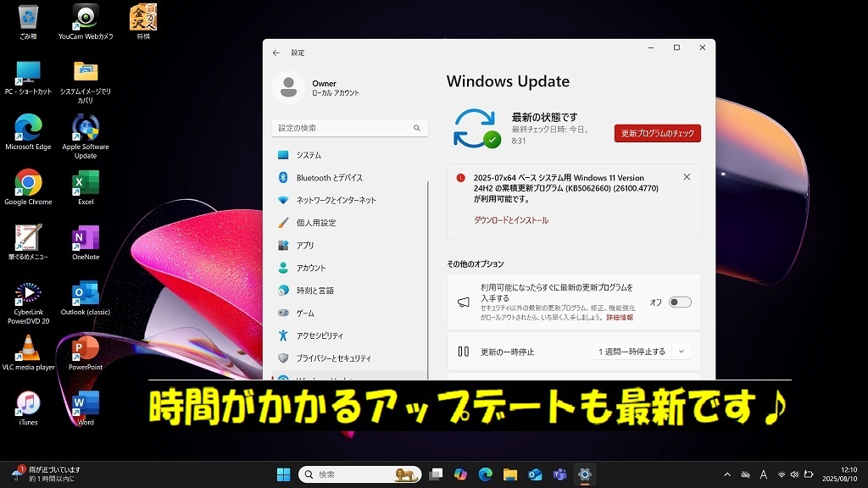Launch iTunes from the desktop
The width and height of the screenshot is (868, 488).
pyautogui.click(x=28, y=408)
